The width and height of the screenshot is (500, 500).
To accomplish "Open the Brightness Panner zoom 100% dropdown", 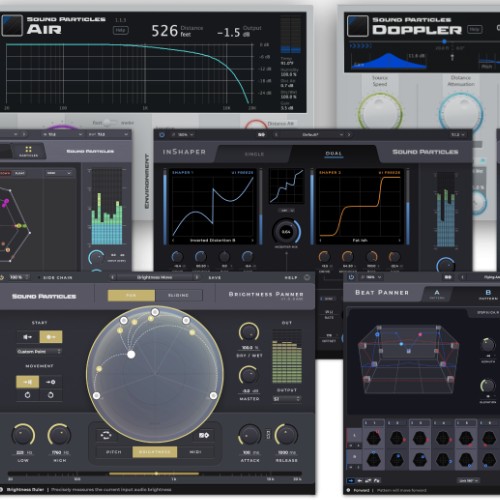I will [19, 277].
